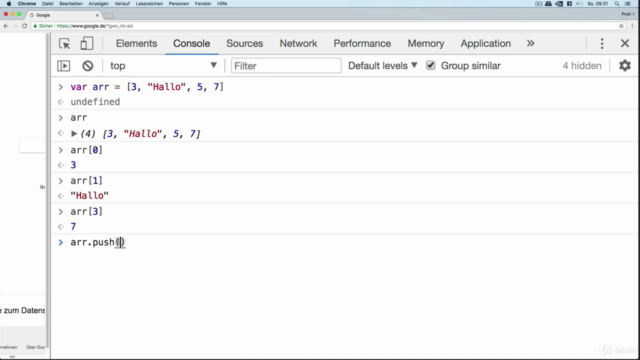Select the Console tab
The image size is (640, 360).
point(191,43)
